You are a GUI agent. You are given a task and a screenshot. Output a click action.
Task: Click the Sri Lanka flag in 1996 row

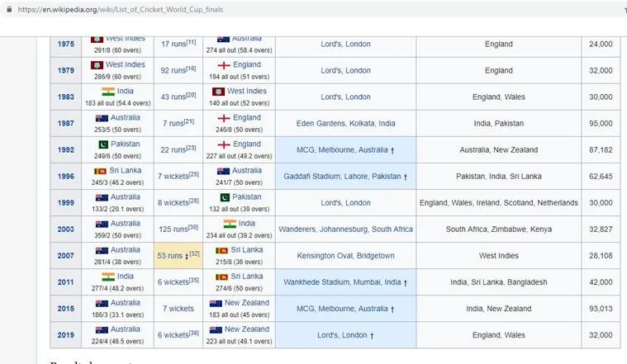point(100,171)
